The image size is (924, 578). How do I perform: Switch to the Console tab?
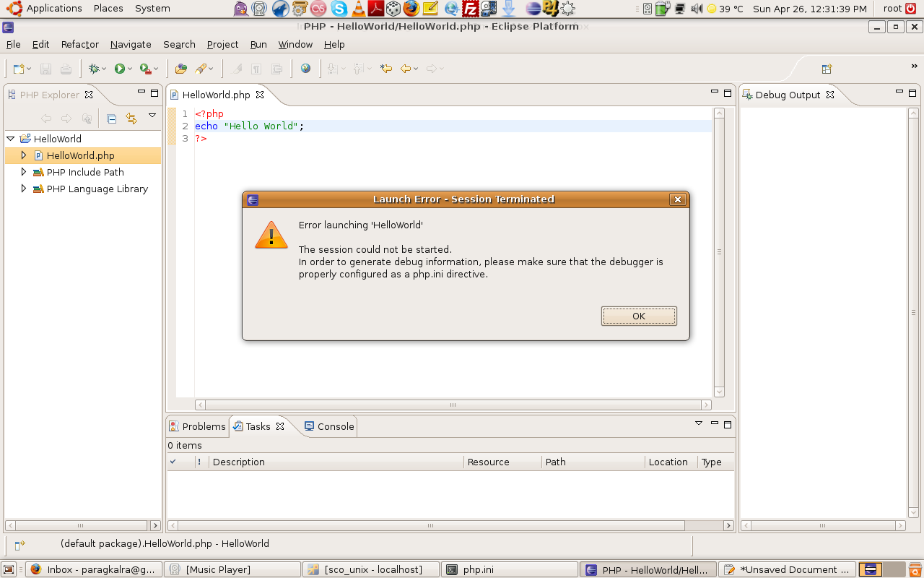[x=329, y=426]
